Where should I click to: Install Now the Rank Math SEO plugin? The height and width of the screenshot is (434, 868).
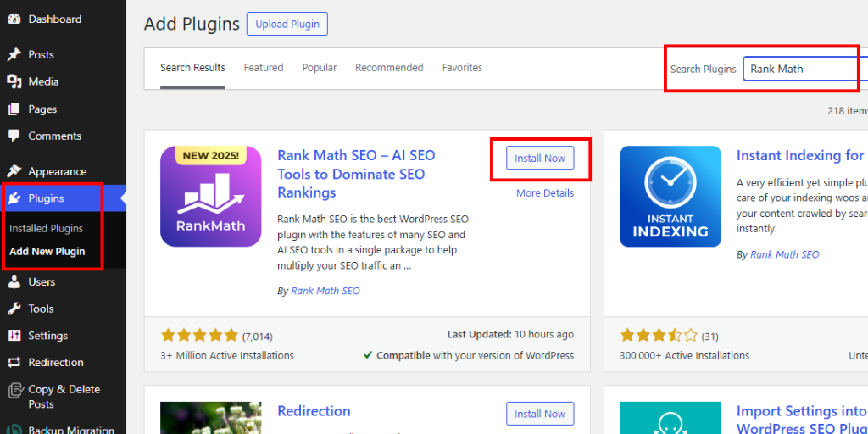540,159
